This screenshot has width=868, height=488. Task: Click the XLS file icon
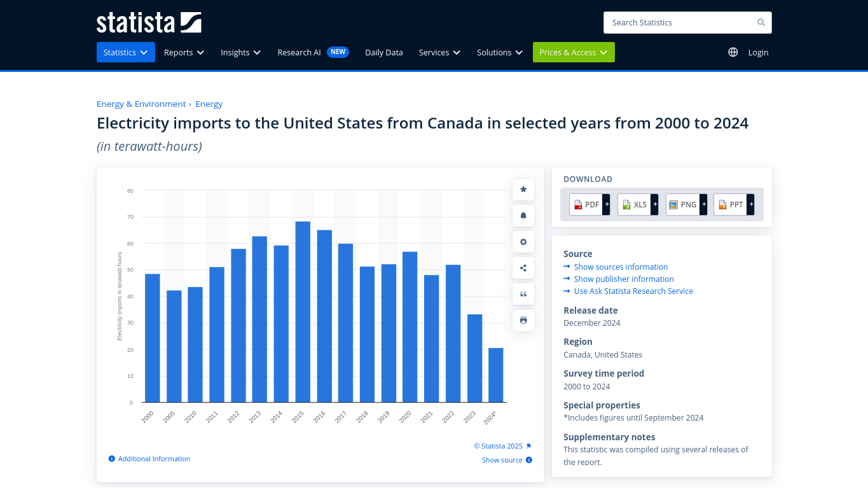[x=626, y=205]
